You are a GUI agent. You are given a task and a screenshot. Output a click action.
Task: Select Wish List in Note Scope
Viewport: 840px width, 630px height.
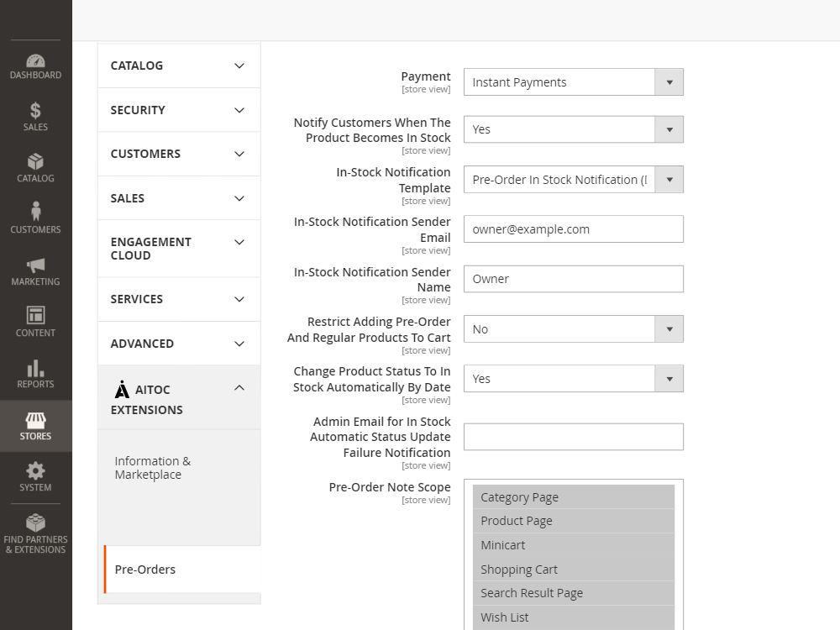click(573, 617)
